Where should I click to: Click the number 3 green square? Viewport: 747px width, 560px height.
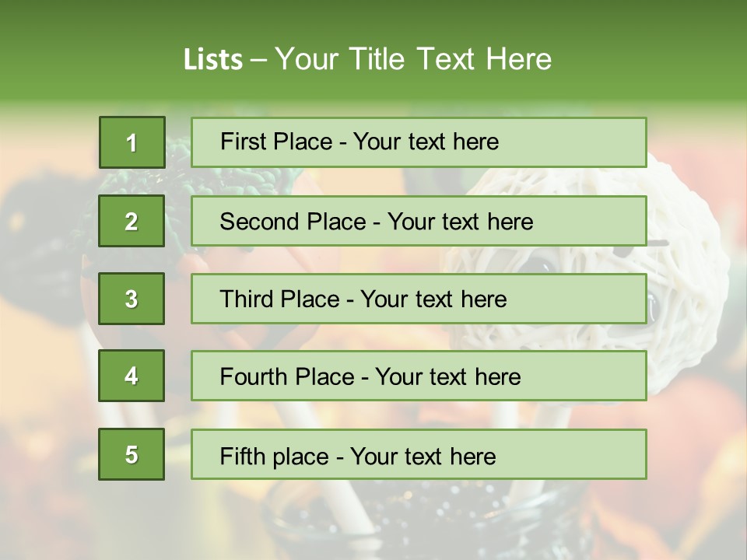[132, 299]
